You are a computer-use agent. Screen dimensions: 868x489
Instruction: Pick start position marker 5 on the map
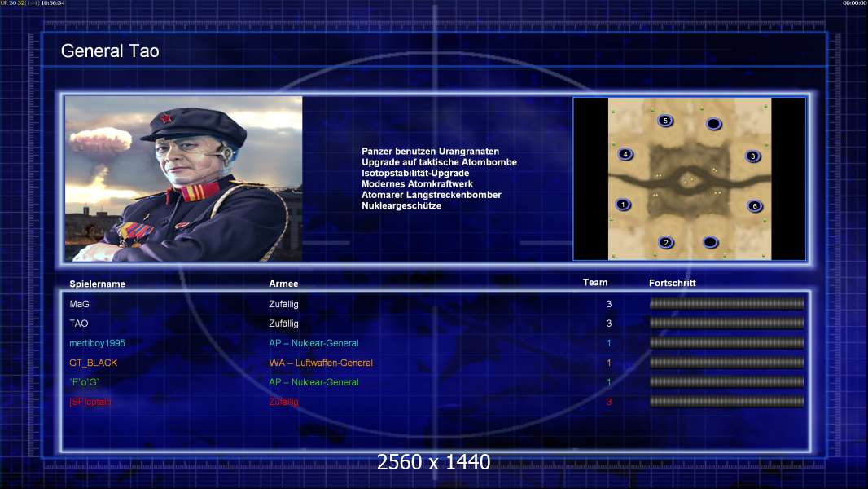pyautogui.click(x=665, y=121)
